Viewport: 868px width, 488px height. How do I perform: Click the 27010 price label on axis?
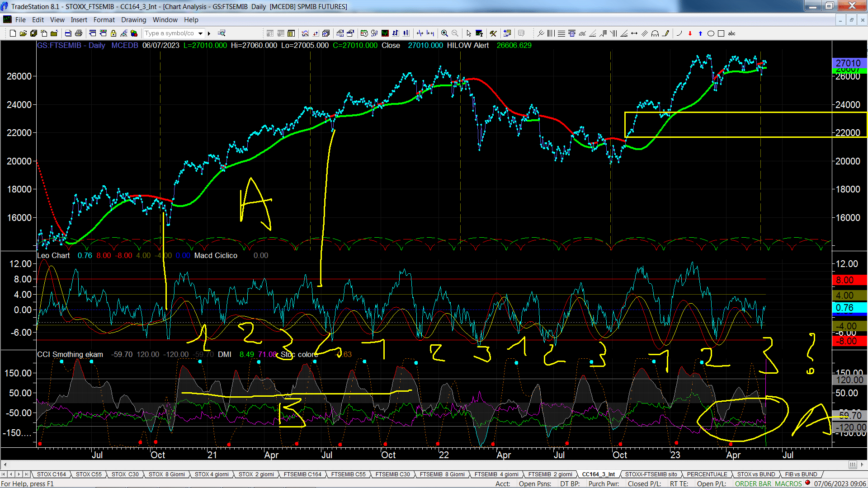[x=849, y=63]
